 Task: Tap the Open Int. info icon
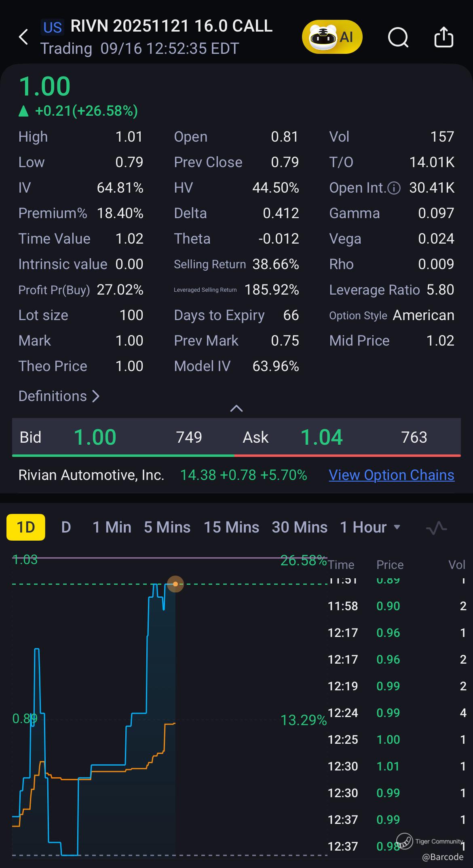click(394, 188)
